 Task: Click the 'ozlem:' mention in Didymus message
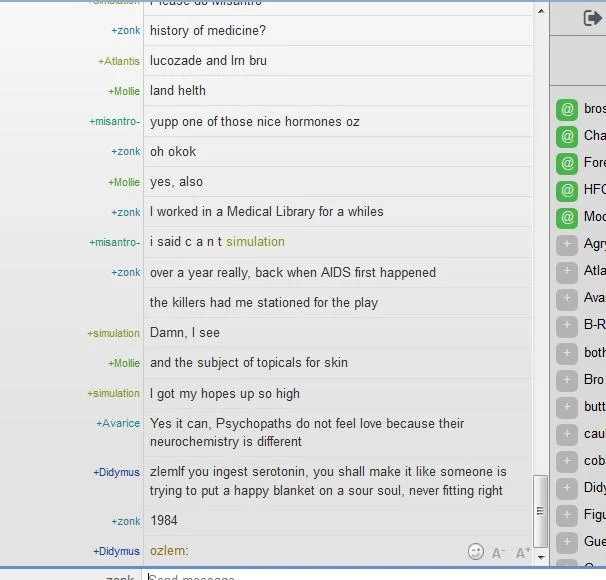pos(169,551)
